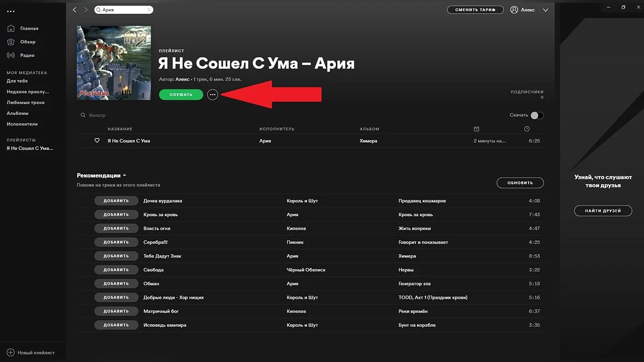
Task: Select the playlist Я Не Сошел С Ума in the sidebar
Action: tap(30, 148)
